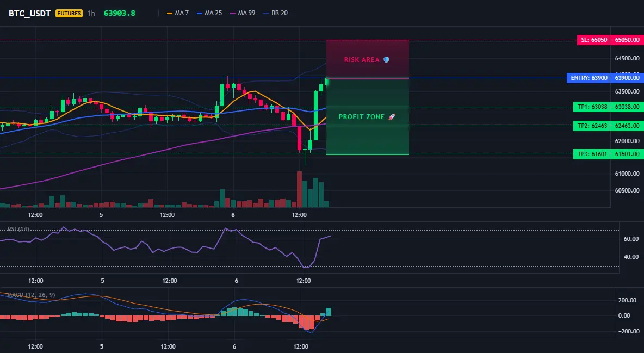Click the ENTRY: 63900 label
This screenshot has height=353, width=644.
point(589,78)
